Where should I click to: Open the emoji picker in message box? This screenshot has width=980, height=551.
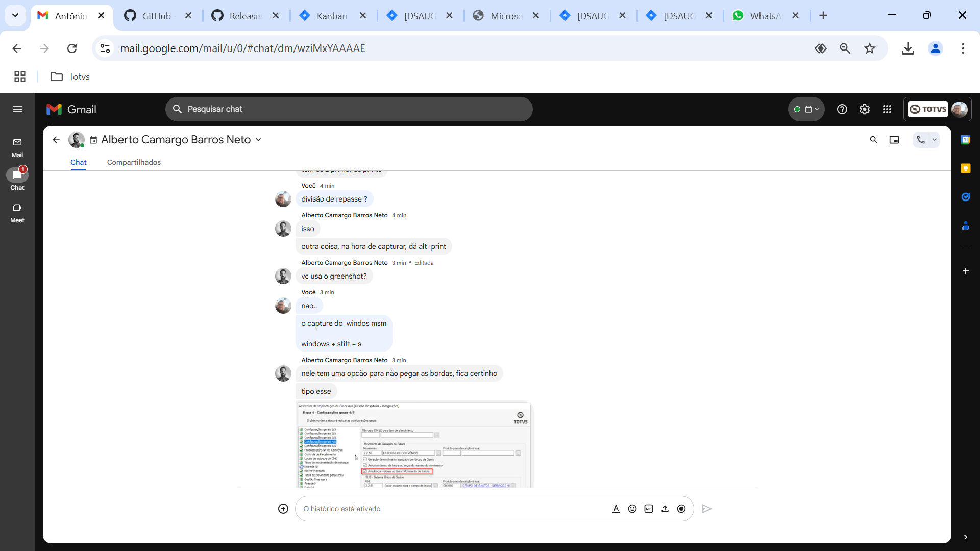click(x=632, y=509)
